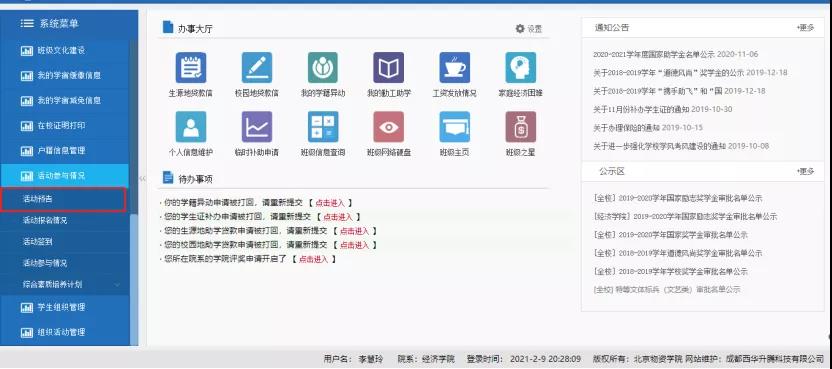
Task: Collapse the 活动参与情况 sidebar section
Action: (x=64, y=176)
